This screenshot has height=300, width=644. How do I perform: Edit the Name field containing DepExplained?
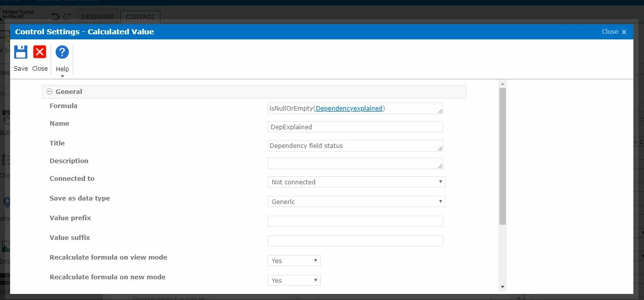pyautogui.click(x=355, y=127)
